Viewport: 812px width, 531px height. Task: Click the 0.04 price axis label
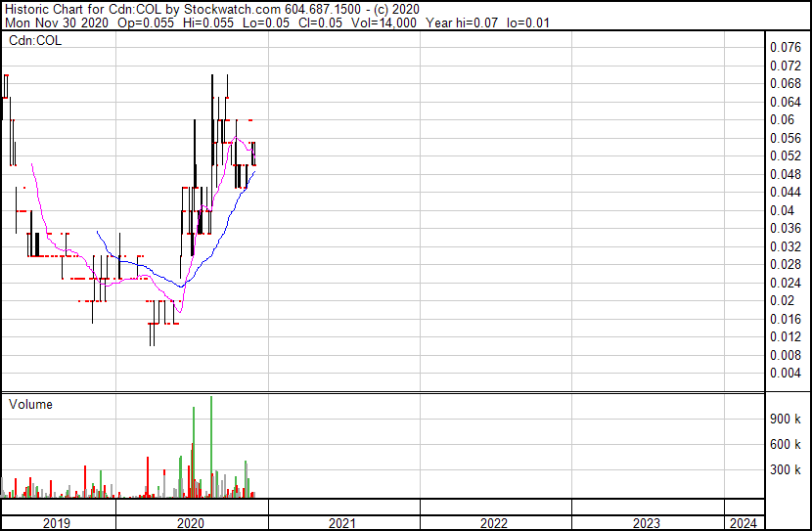tap(783, 210)
